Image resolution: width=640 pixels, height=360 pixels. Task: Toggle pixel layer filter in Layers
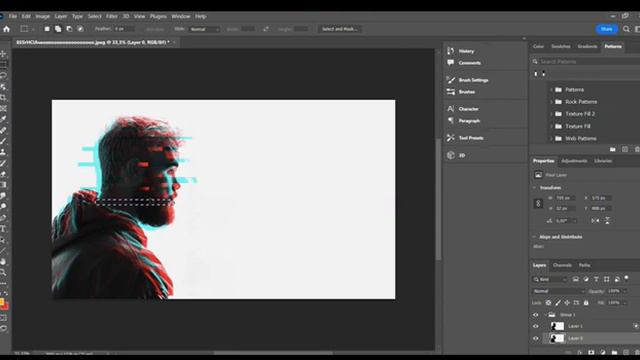pos(576,279)
